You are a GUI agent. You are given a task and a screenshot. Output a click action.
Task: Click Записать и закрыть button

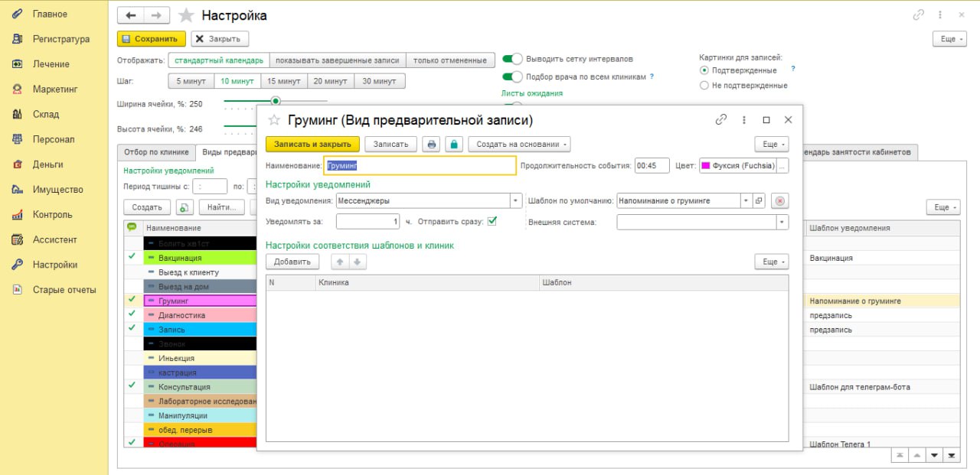[x=312, y=144]
